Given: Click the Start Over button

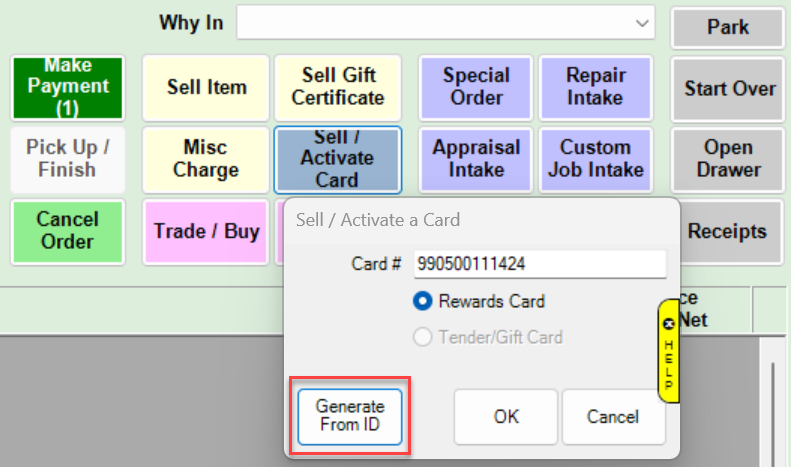Looking at the screenshot, I should [729, 88].
